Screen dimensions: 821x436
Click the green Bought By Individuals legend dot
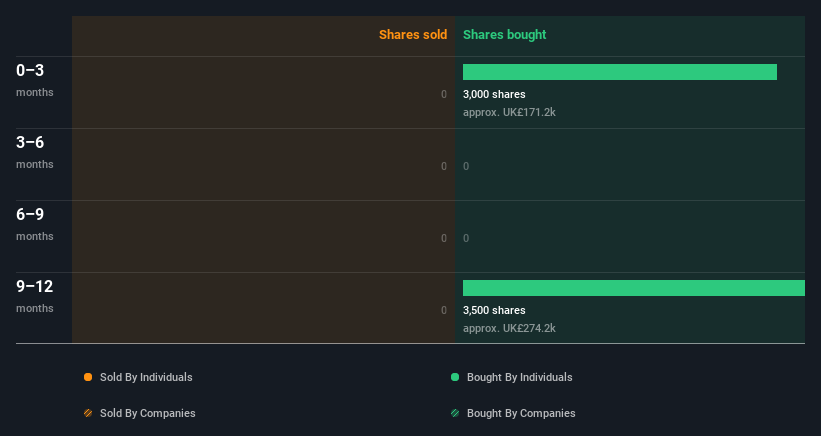click(x=455, y=377)
